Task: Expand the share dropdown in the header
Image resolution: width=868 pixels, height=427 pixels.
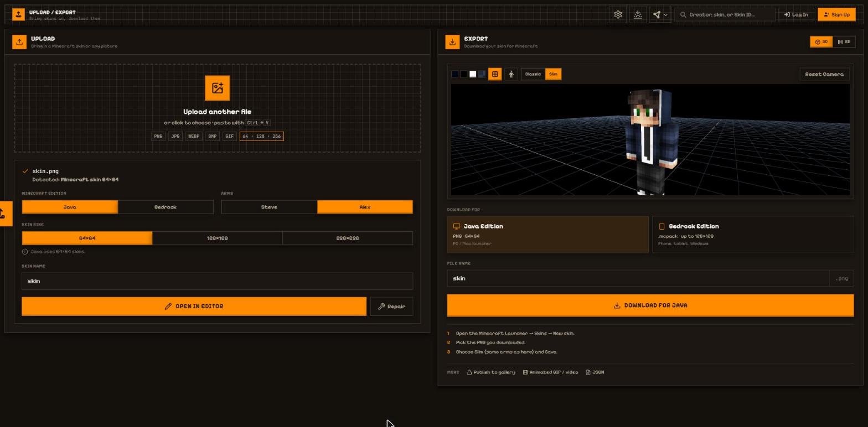Action: [x=660, y=15]
